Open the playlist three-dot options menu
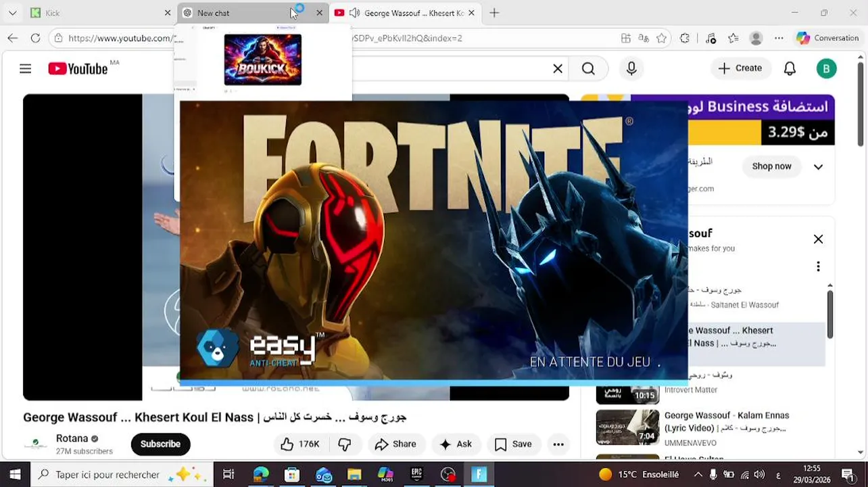 (x=818, y=266)
